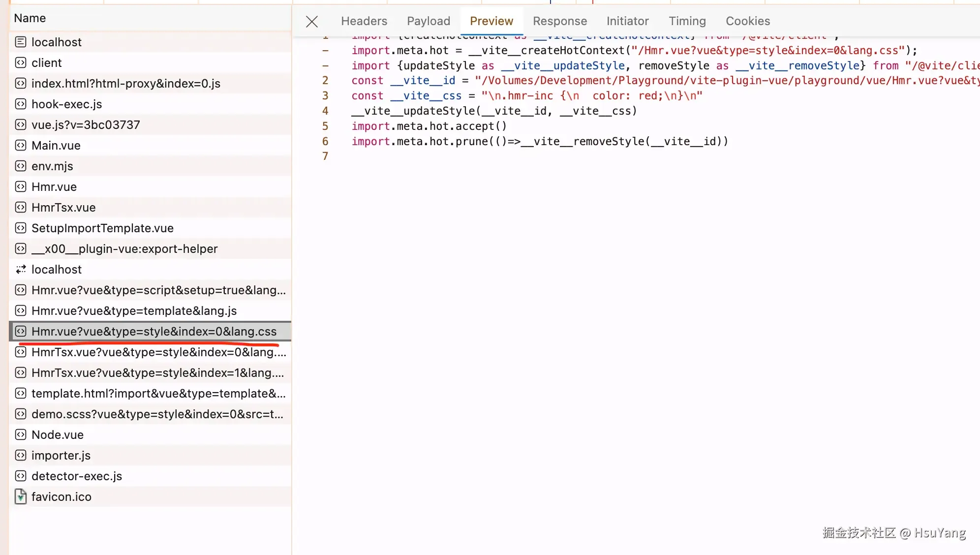Screen dimensions: 980x555
Task: Click image file icon next to favicon.ico
Action: pos(21,496)
